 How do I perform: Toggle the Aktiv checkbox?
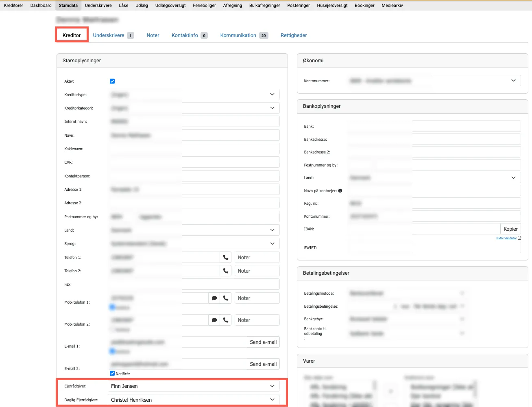(x=112, y=81)
